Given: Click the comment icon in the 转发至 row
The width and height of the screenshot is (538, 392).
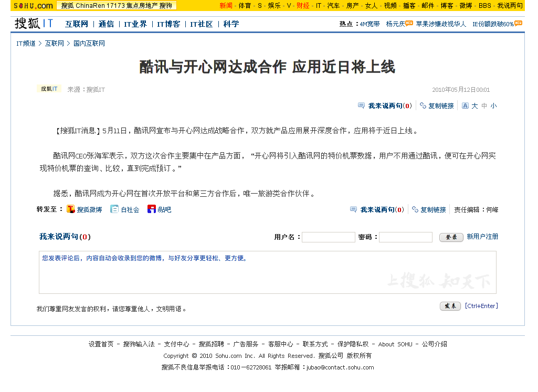Looking at the screenshot, I should [x=353, y=209].
